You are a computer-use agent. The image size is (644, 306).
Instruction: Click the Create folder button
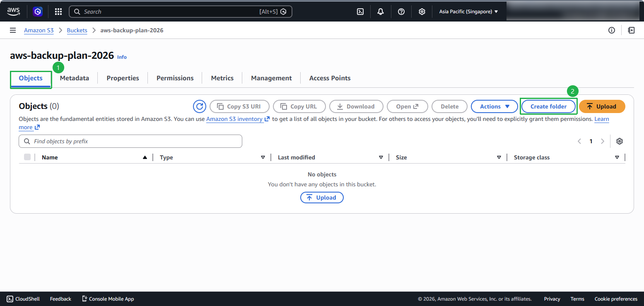coord(548,106)
